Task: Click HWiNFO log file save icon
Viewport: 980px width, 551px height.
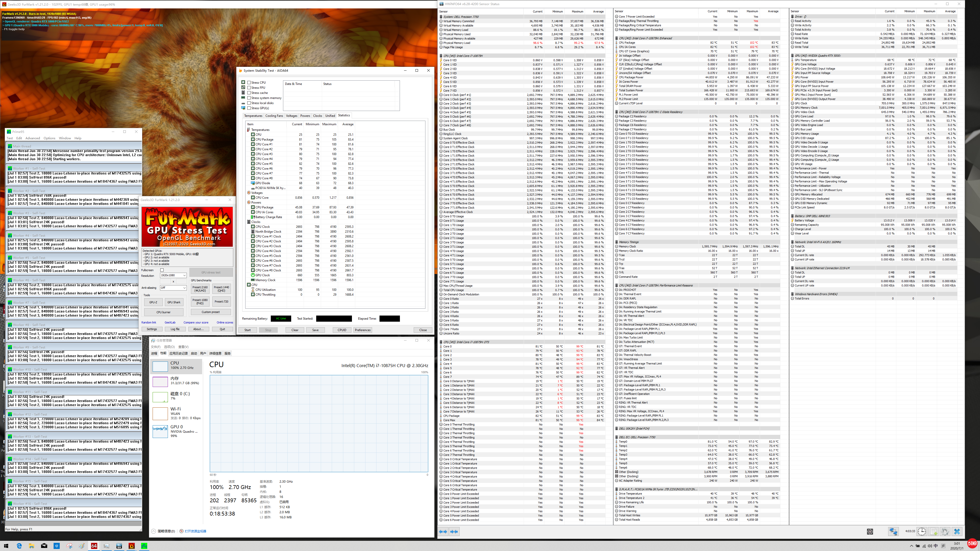Action: coord(933,532)
